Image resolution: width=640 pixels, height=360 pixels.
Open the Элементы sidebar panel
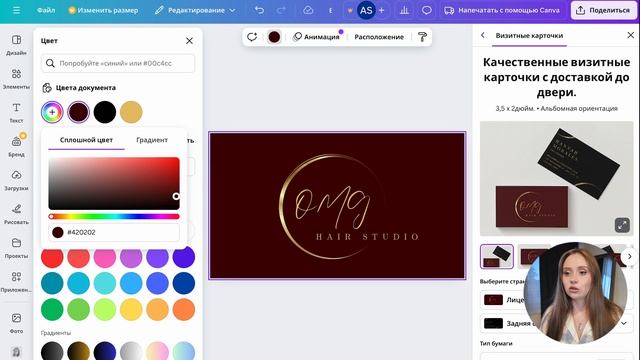click(x=16, y=79)
